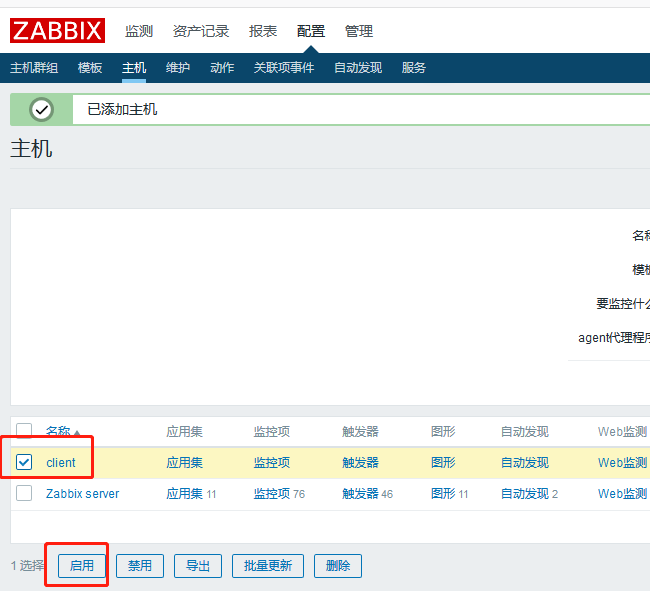Open the client host link
The image size is (650, 591).
pos(61,463)
